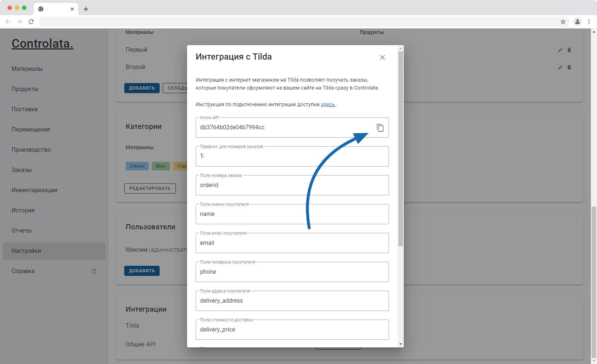Click ДОБАВИТЬ button under Пользователи
The image size is (597, 364).
(x=142, y=271)
